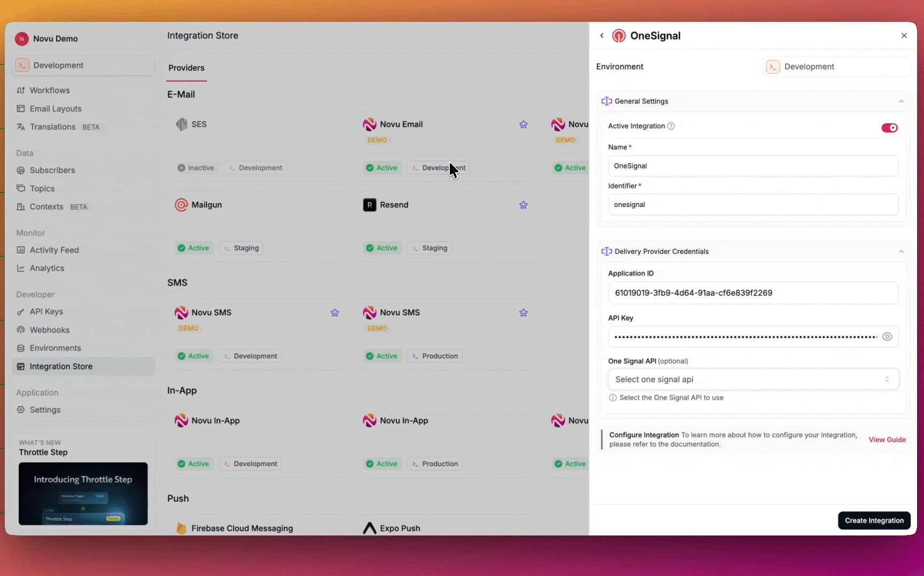Screen dimensions: 924x576
Task: Open the View Guide documentation link
Action: [x=887, y=439]
